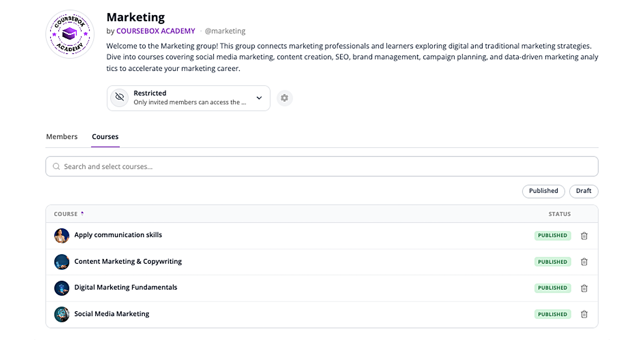The image size is (644, 340).
Task: Open Digital Marketing Fundamentals course title
Action: 126,288
